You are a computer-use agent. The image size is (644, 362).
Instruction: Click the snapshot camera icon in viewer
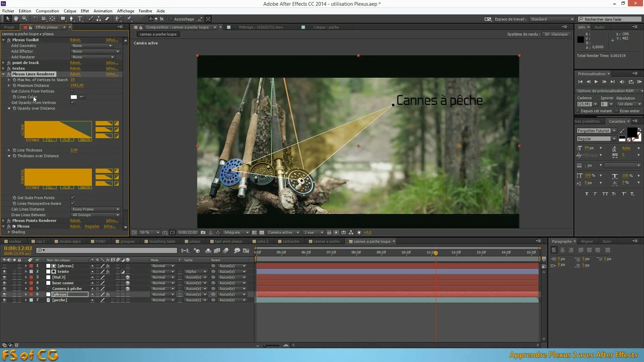click(203, 232)
